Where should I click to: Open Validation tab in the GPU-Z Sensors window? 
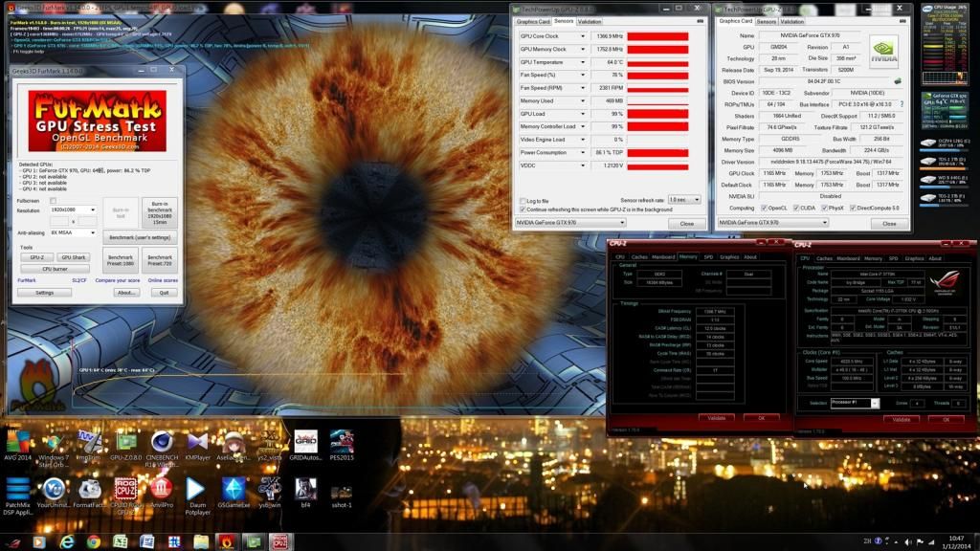(x=590, y=22)
